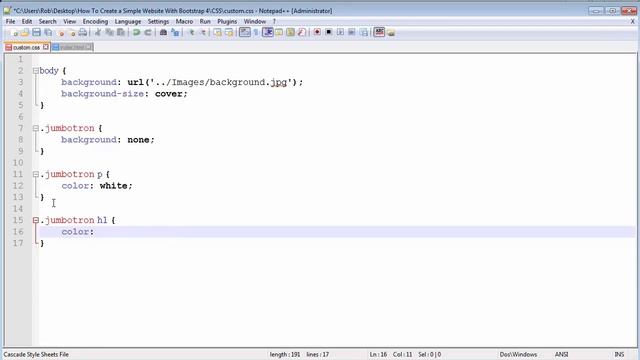
Task: Click 'Cascade Style Sheets File' in status bar
Action: (36, 354)
